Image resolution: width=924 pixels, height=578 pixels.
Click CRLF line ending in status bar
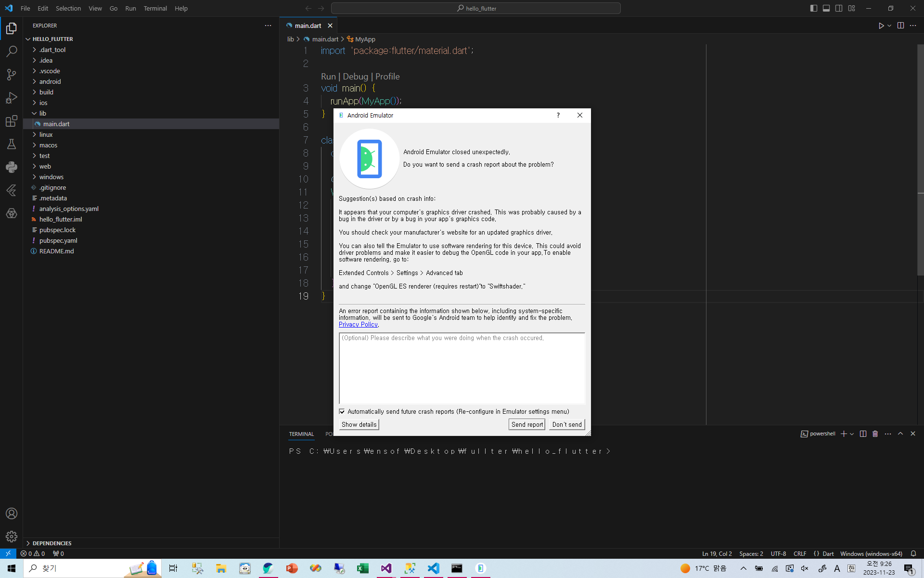point(800,554)
